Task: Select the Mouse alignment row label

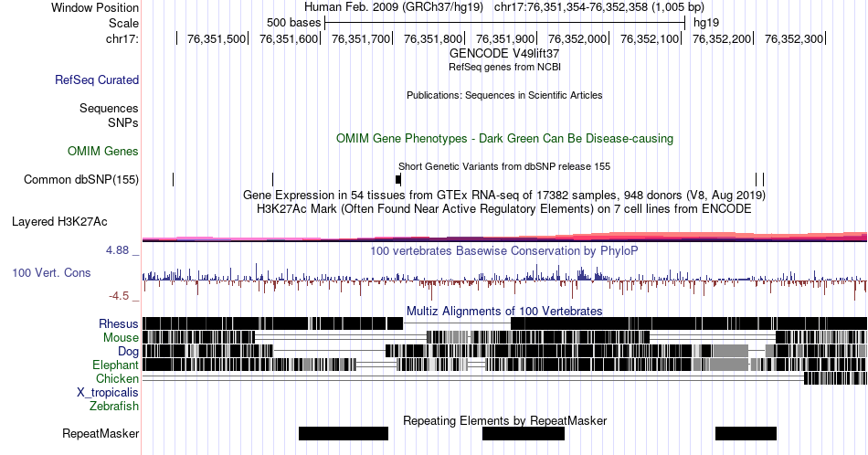Action: pyautogui.click(x=121, y=338)
